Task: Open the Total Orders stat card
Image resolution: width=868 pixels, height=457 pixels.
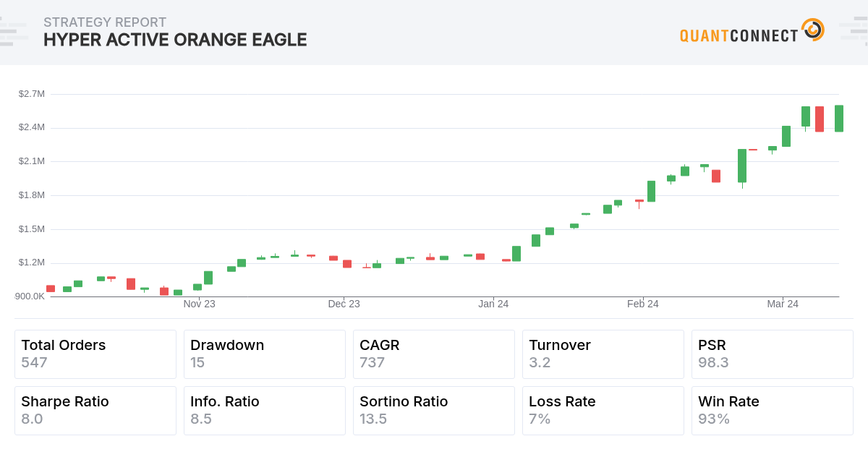Action: click(x=95, y=354)
